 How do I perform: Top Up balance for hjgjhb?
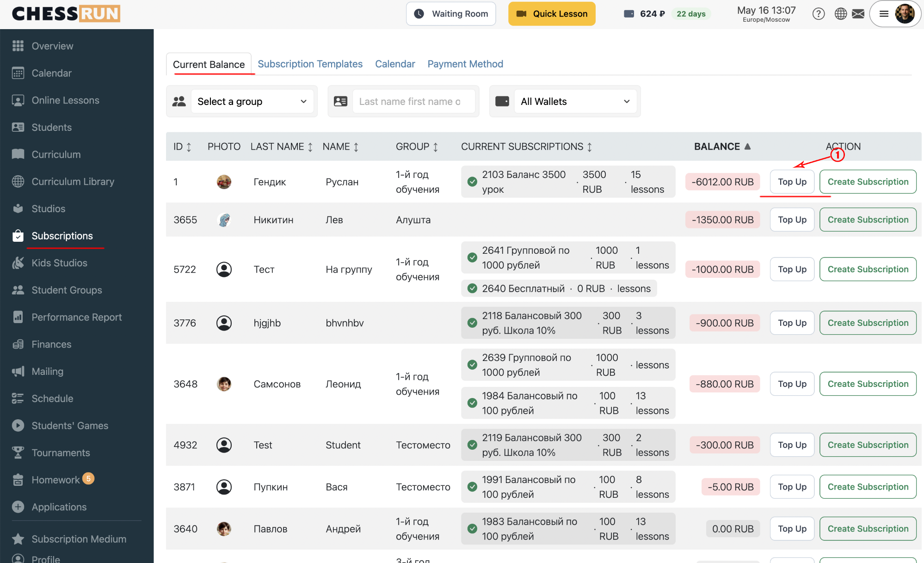[792, 323]
